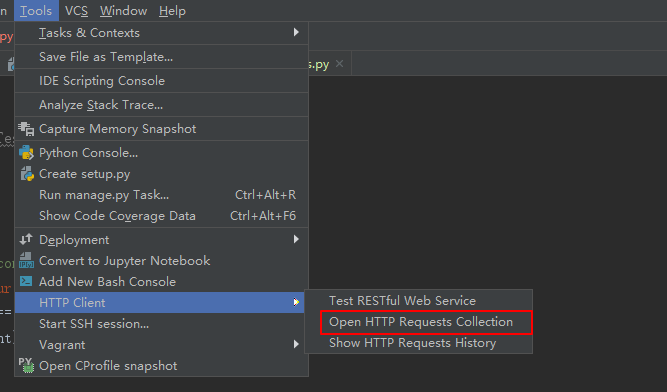
Task: Choose Save File as Template
Action: click(x=162, y=57)
